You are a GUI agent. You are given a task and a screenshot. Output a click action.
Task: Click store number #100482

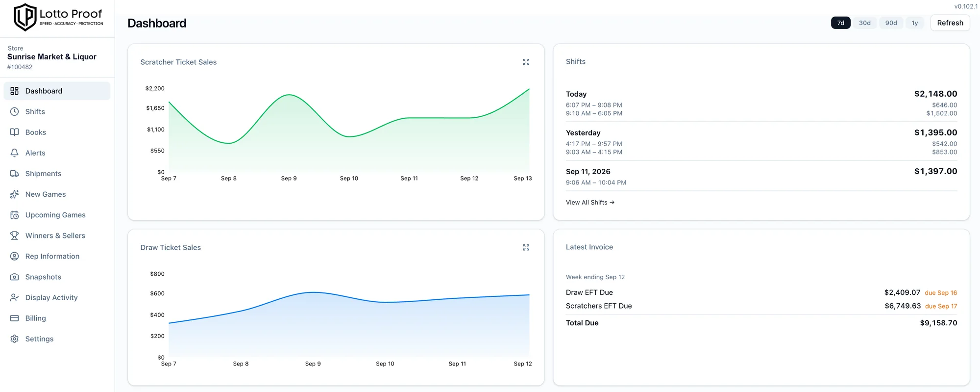[x=20, y=67]
